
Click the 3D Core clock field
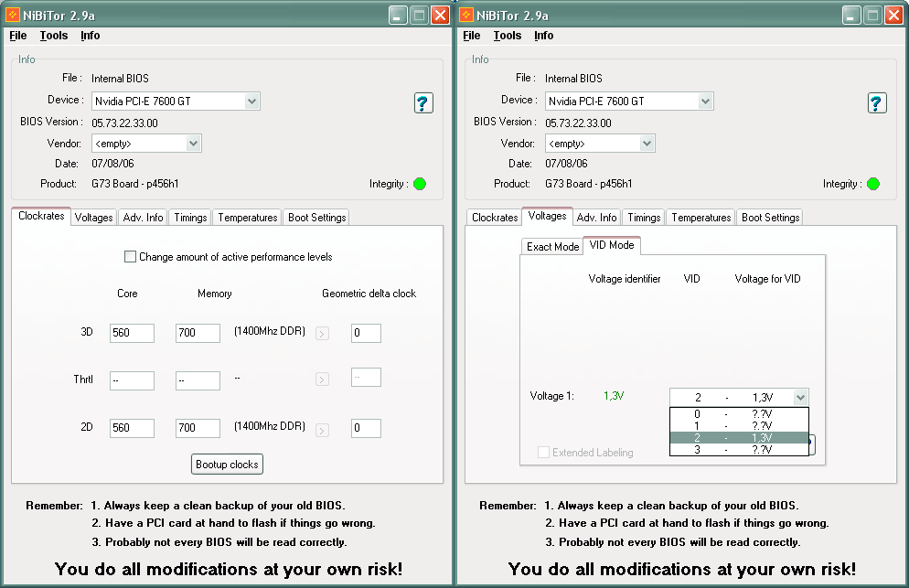(x=133, y=333)
